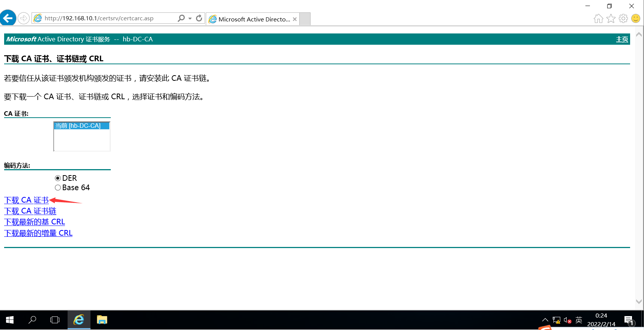Minimize the Internet Explorer window
The image size is (644, 330).
(588, 6)
